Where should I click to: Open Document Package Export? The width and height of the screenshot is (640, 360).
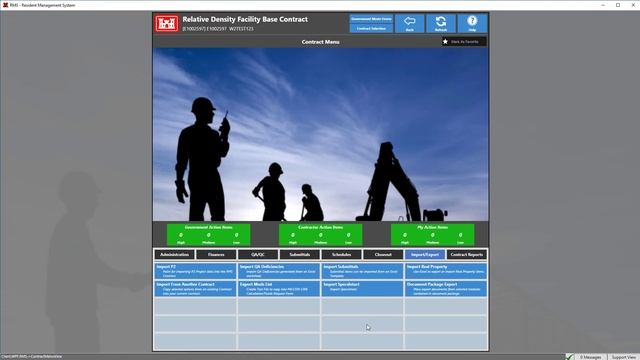click(446, 289)
